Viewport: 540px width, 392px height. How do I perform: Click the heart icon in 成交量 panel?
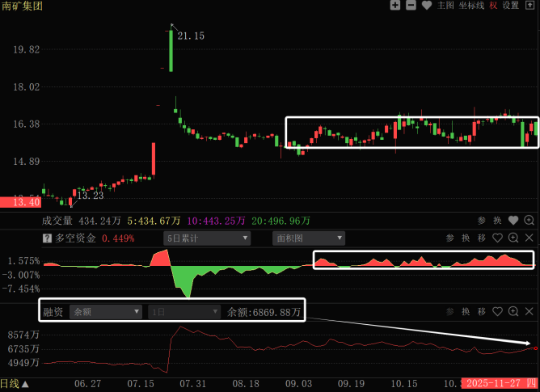tap(513, 220)
